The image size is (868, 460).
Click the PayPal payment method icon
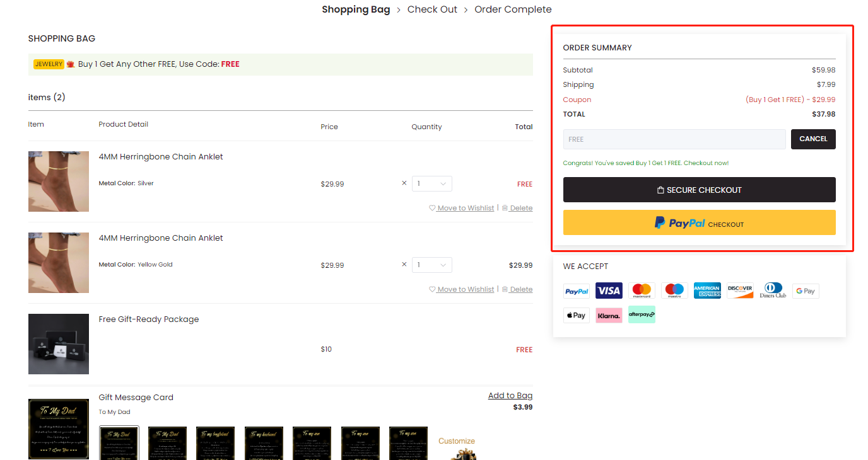point(576,291)
